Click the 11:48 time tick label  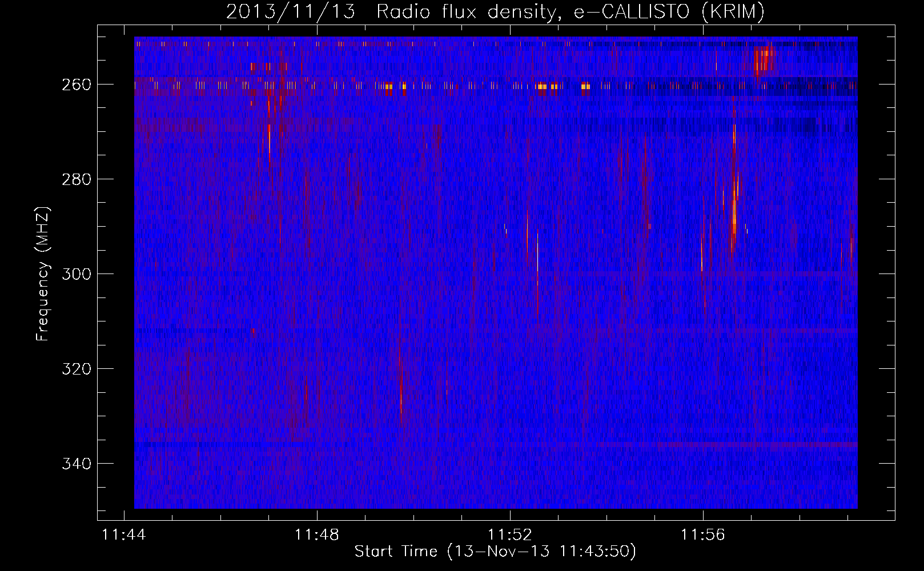pyautogui.click(x=317, y=535)
